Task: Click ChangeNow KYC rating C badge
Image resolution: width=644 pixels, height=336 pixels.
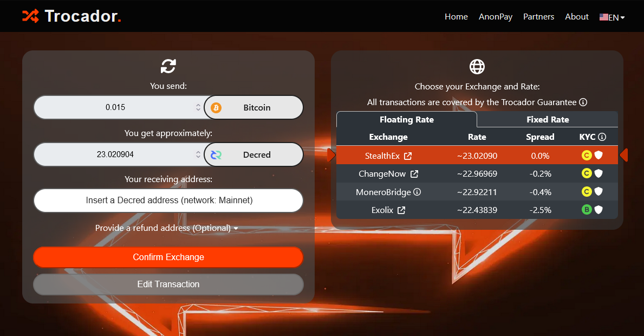Action: pos(587,173)
